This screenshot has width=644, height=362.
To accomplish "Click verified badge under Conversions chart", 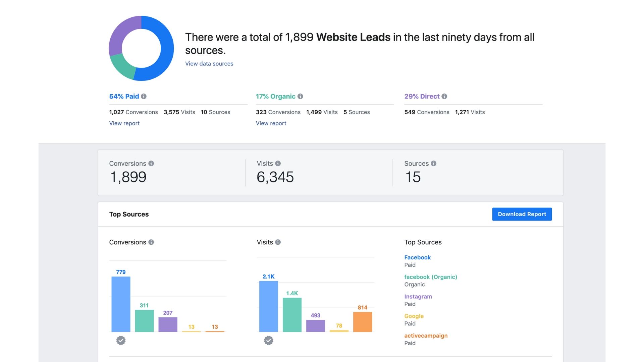I will tap(121, 341).
